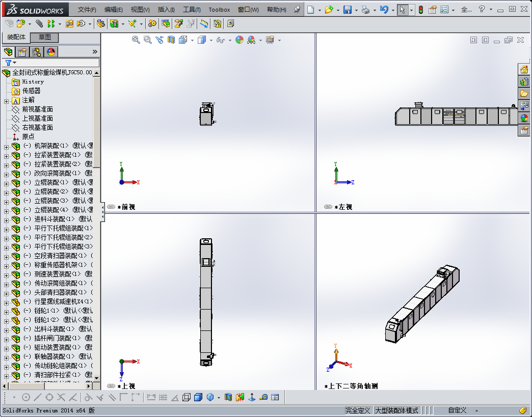Select the History item in the tree
This screenshot has height=417, width=532.
point(33,81)
